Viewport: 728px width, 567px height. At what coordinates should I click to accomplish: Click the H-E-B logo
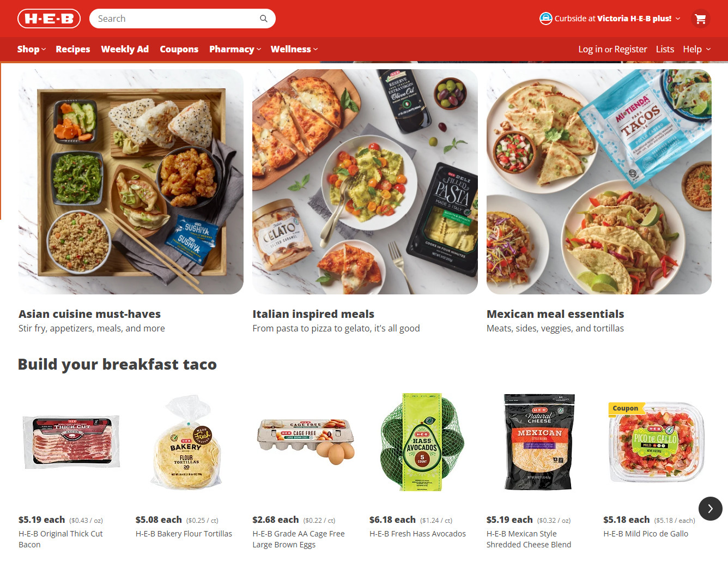[x=49, y=19]
